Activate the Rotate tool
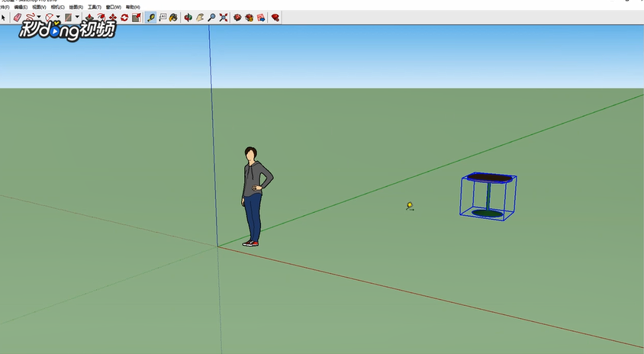The width and height of the screenshot is (644, 354). (x=124, y=18)
